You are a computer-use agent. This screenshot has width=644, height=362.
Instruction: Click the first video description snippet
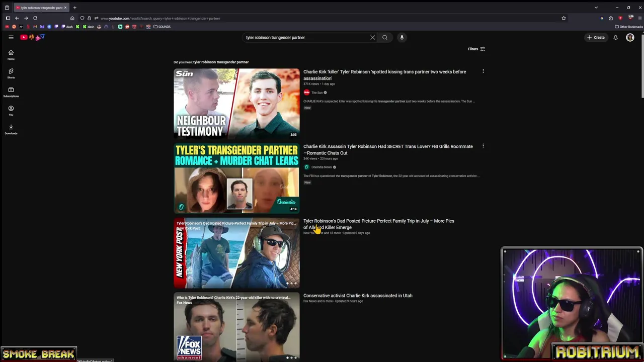point(389,101)
